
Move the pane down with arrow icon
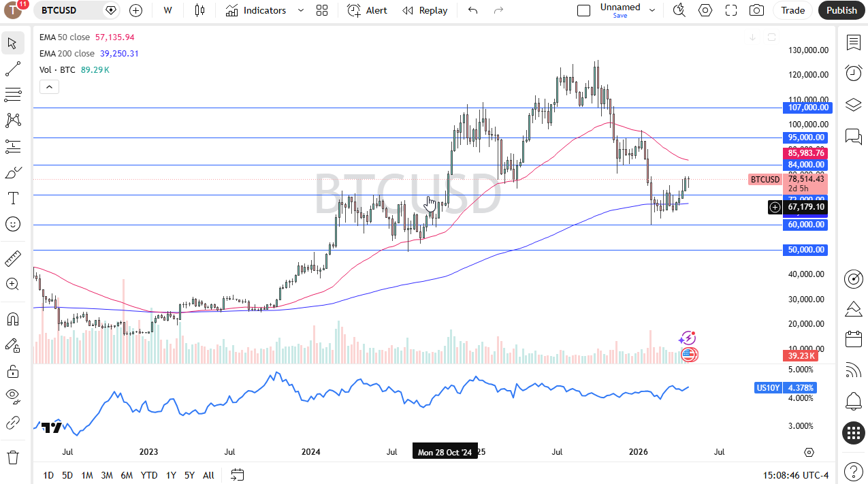coord(753,37)
